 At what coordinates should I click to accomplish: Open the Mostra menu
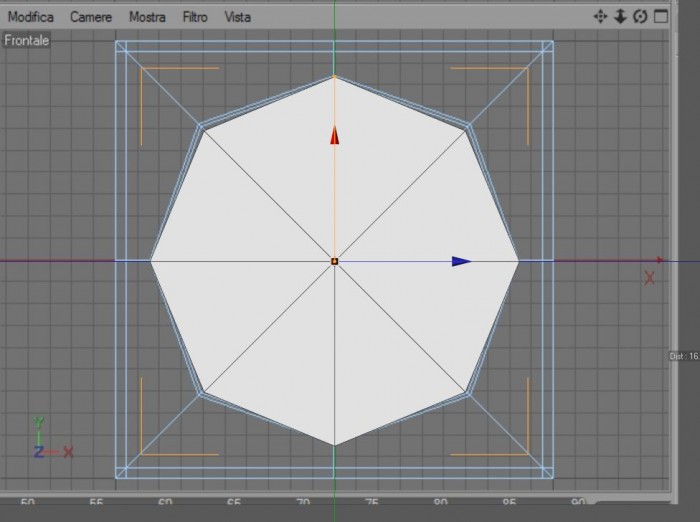(x=147, y=17)
